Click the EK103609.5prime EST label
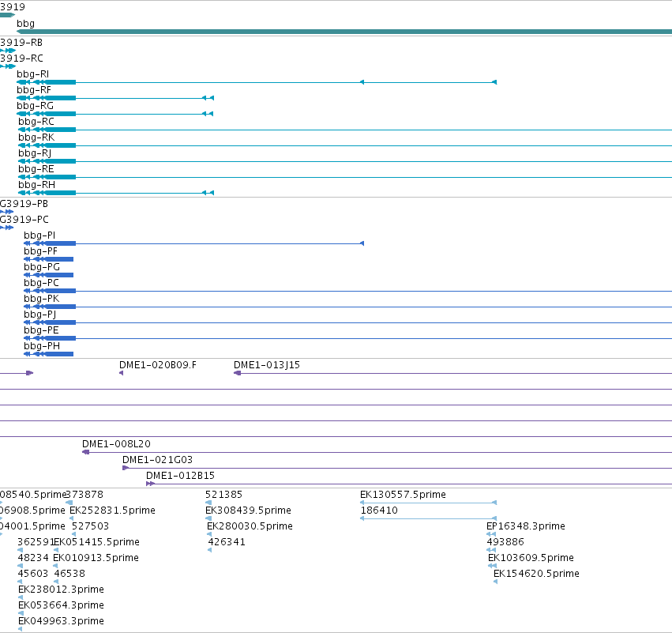This screenshot has height=633, width=672. click(x=531, y=558)
